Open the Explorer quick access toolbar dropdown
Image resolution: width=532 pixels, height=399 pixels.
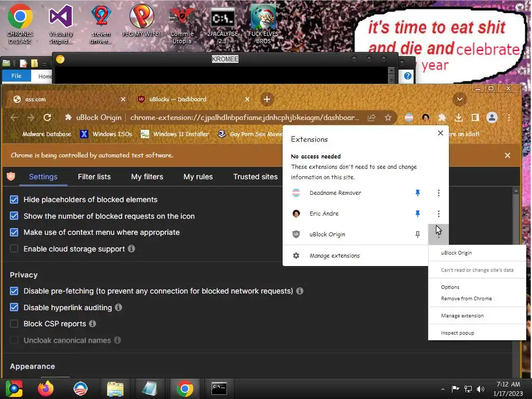coord(45,64)
